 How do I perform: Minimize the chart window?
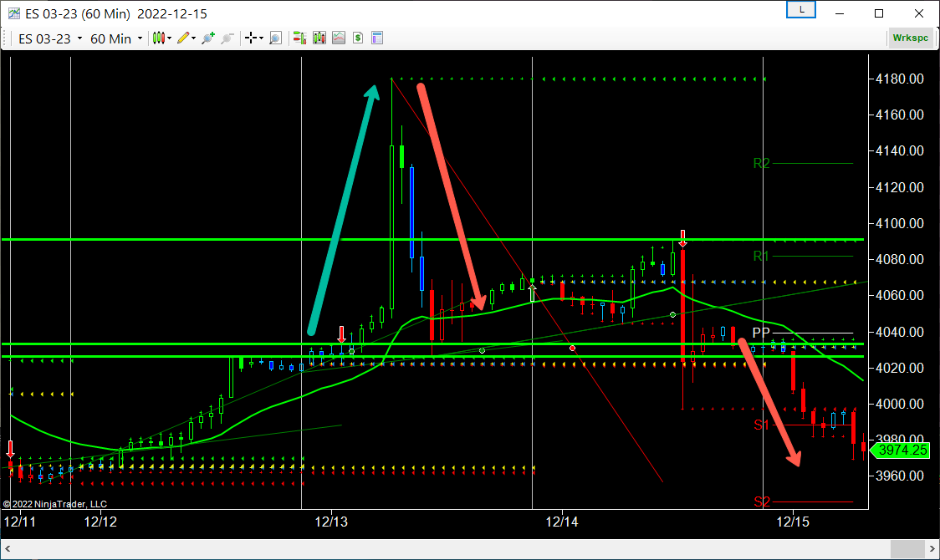[840, 13]
